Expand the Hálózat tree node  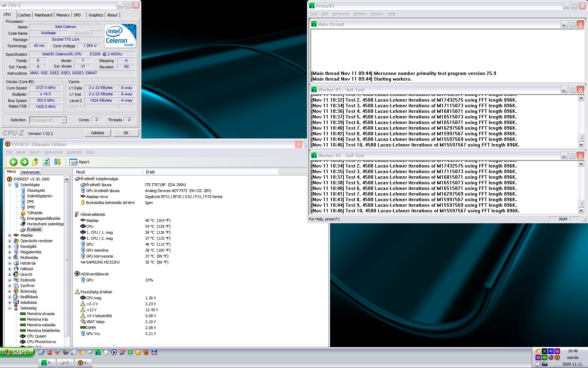pyautogui.click(x=10, y=269)
